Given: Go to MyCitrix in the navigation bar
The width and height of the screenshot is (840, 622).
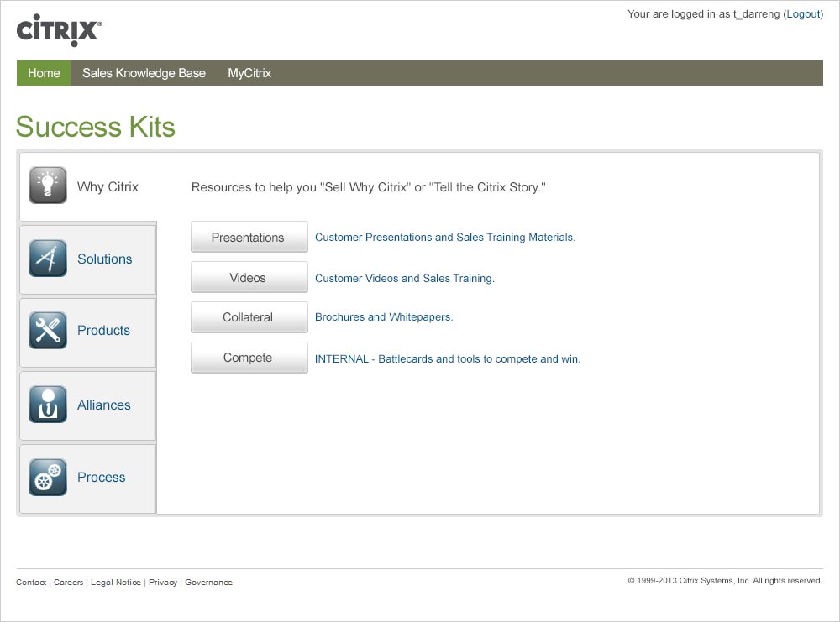Looking at the screenshot, I should (249, 73).
